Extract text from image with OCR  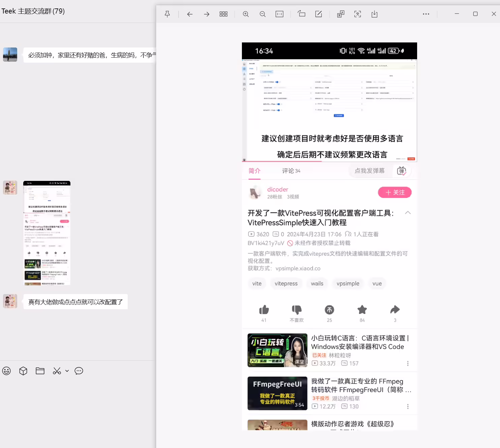(x=357, y=14)
